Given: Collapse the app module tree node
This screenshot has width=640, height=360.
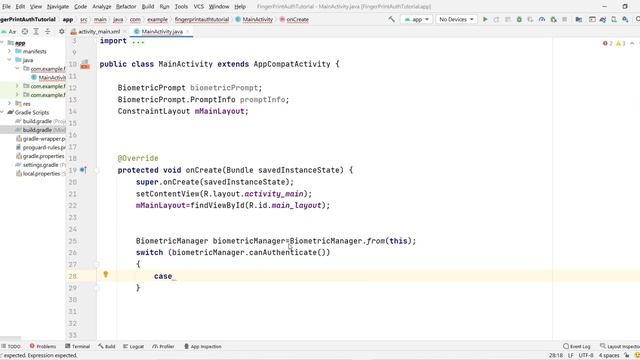Looking at the screenshot, I should 2,42.
